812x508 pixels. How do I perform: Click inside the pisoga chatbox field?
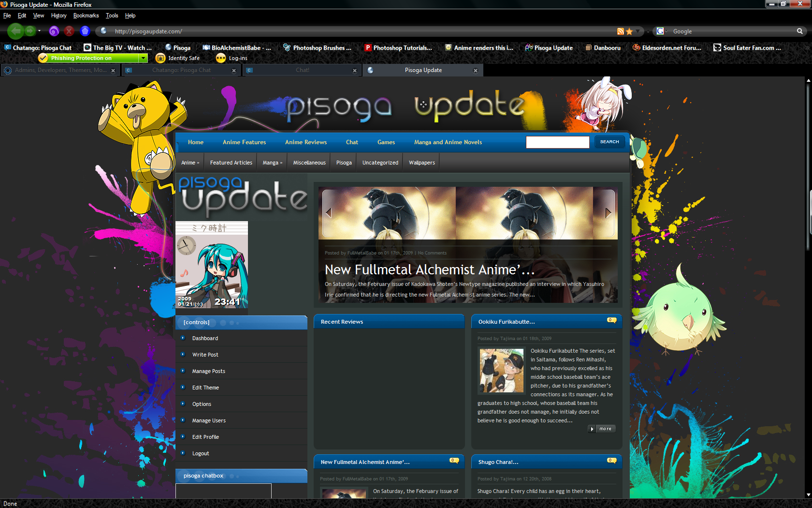(223, 491)
